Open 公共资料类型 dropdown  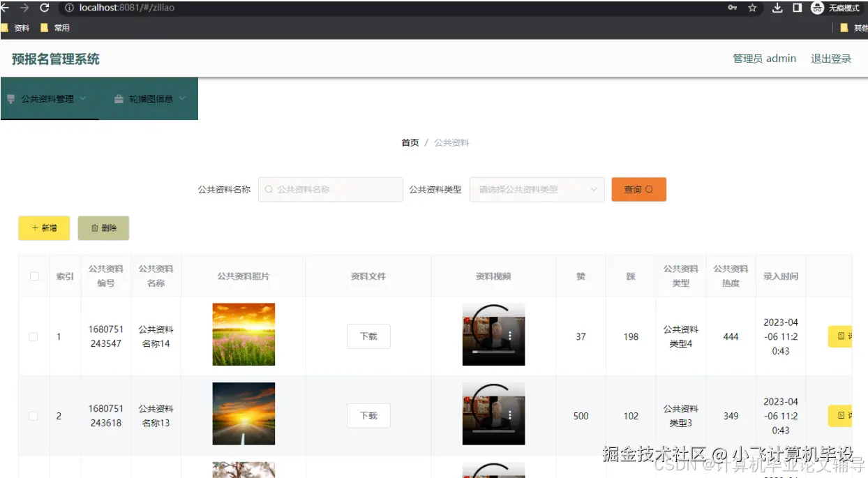537,189
